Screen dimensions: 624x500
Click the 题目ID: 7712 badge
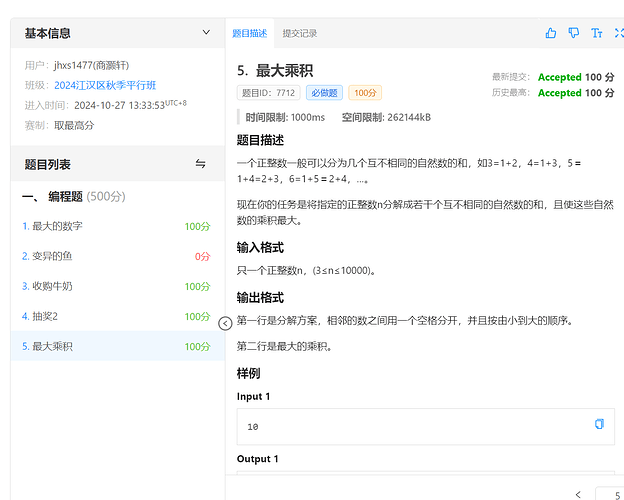pos(269,93)
